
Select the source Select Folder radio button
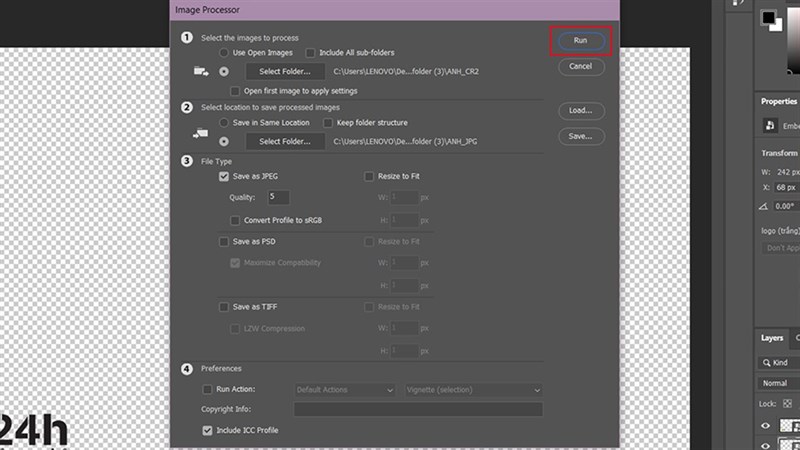point(223,71)
